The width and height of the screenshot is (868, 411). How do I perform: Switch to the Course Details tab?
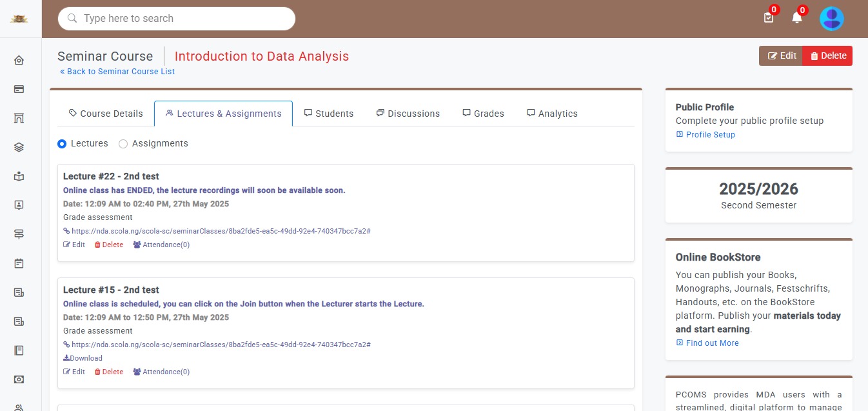click(x=106, y=114)
